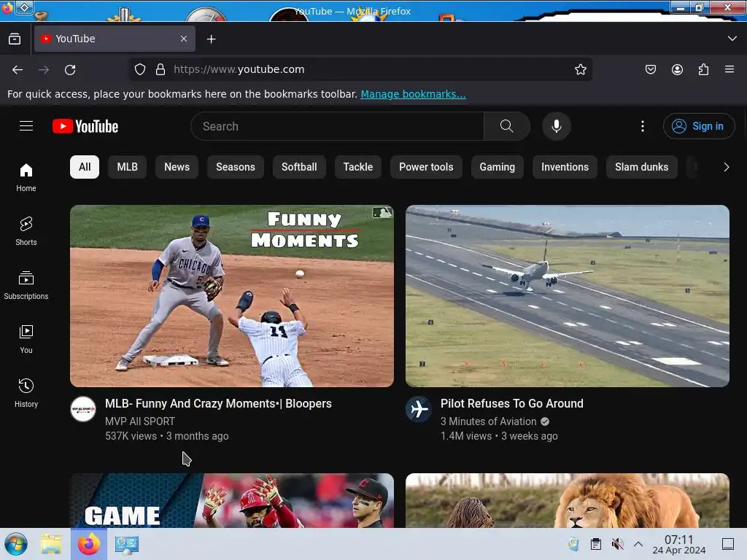Viewport: 747px width, 560px height.
Task: Select the Seasons filter chip
Action: point(236,167)
